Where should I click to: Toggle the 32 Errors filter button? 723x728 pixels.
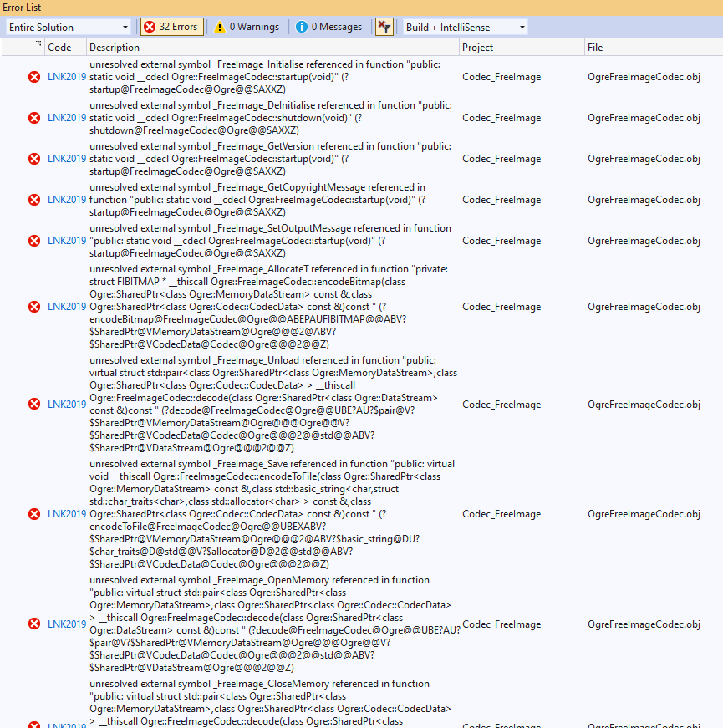pos(172,27)
